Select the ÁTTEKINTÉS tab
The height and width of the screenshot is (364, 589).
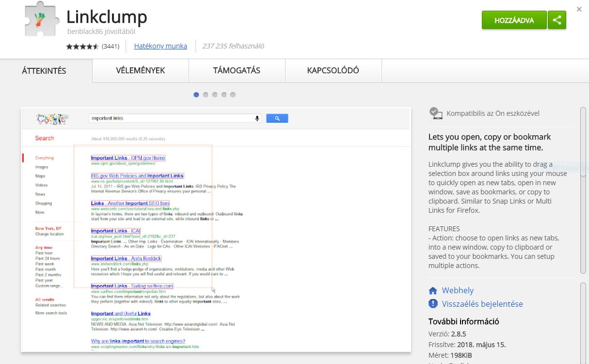click(x=44, y=71)
